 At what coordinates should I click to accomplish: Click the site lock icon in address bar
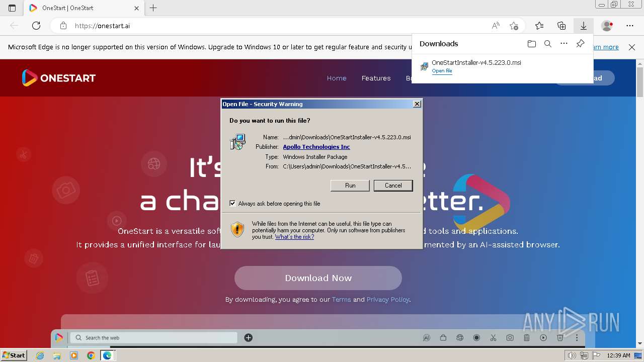click(63, 26)
